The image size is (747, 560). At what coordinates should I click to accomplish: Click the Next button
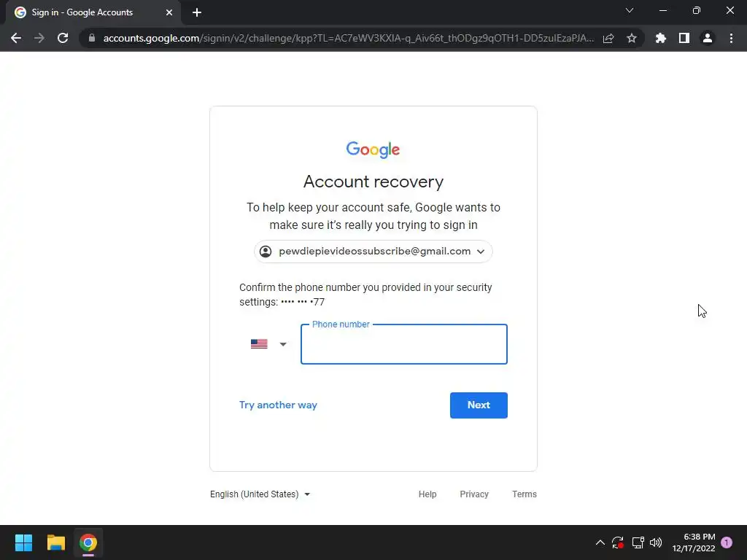(x=479, y=405)
